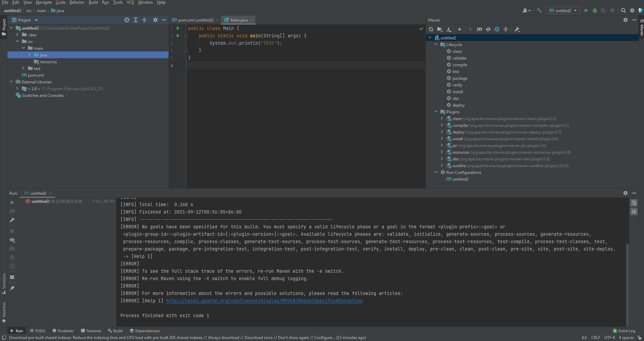Toggle the eye view filter in Run panel
The width and height of the screenshot is (644, 341).
12,240
